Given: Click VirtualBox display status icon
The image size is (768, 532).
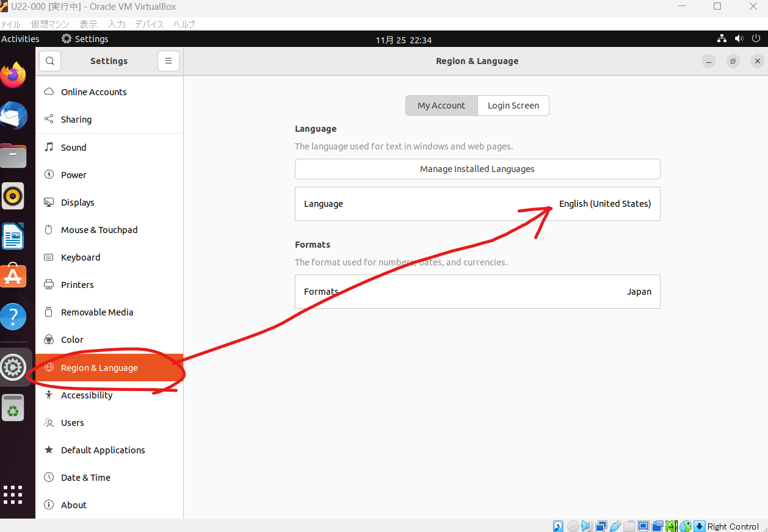Looking at the screenshot, I should pyautogui.click(x=643, y=526).
